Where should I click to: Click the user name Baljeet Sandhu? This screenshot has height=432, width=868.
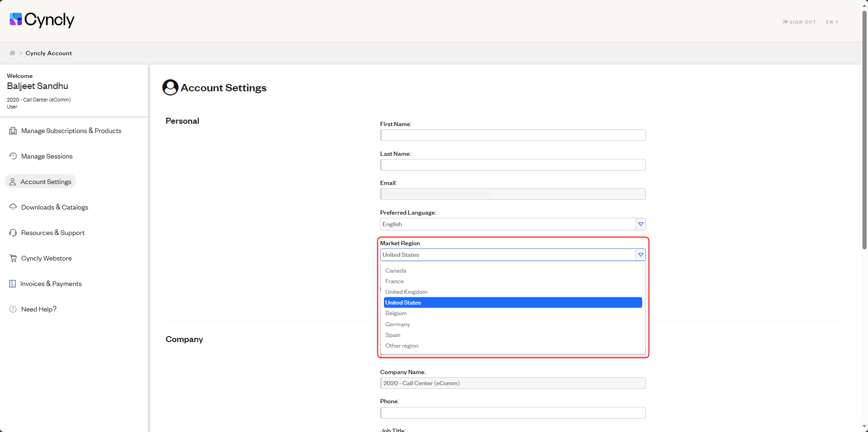38,86
